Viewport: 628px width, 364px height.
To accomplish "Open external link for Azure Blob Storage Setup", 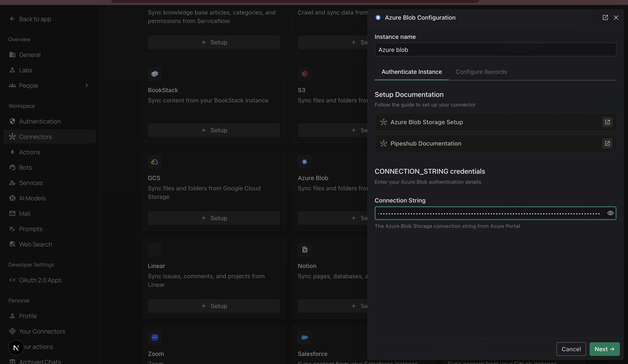I will pos(607,122).
